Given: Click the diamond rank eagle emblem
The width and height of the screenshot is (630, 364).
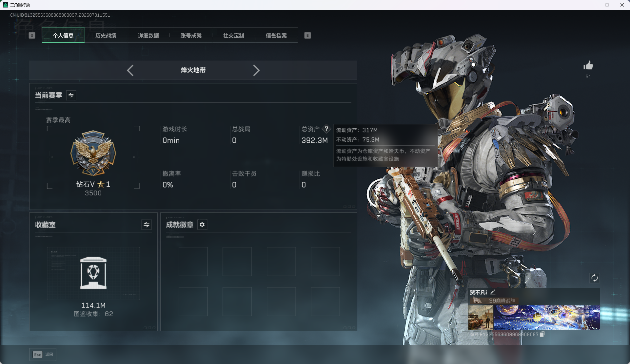Looking at the screenshot, I should click(x=93, y=153).
